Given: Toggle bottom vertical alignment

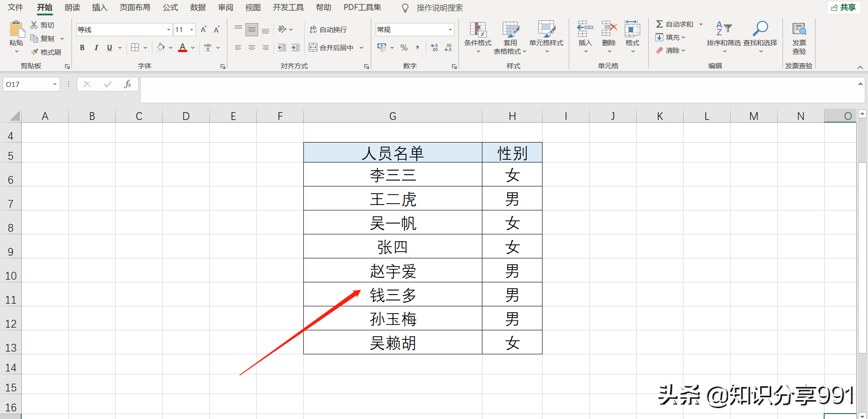Looking at the screenshot, I should [x=265, y=30].
